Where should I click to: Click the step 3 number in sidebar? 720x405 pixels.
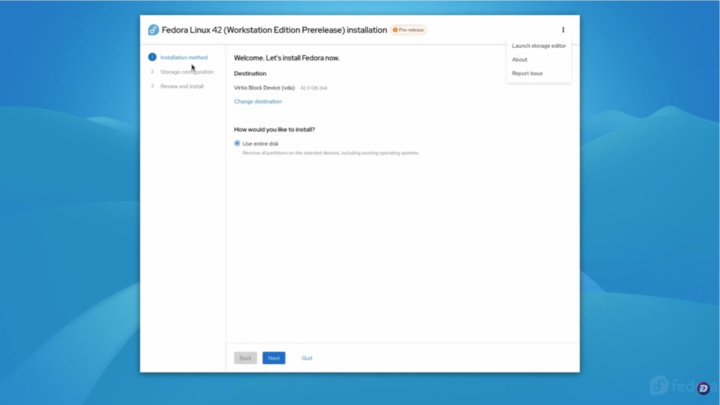click(152, 86)
